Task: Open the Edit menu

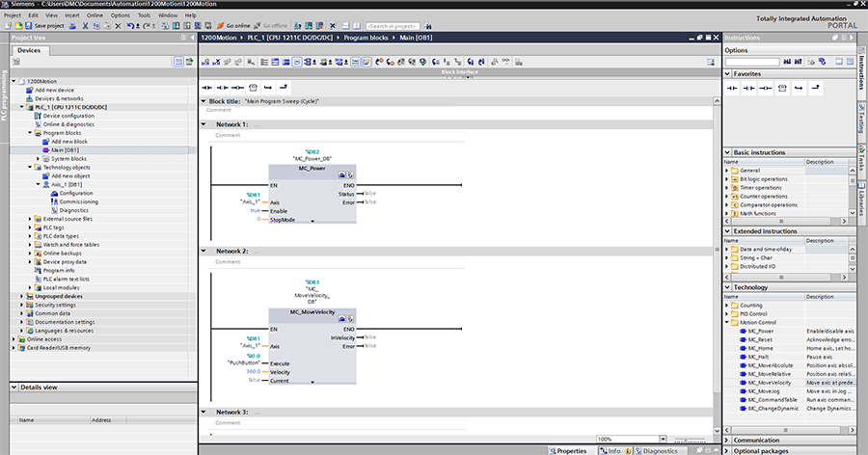Action: coord(33,15)
